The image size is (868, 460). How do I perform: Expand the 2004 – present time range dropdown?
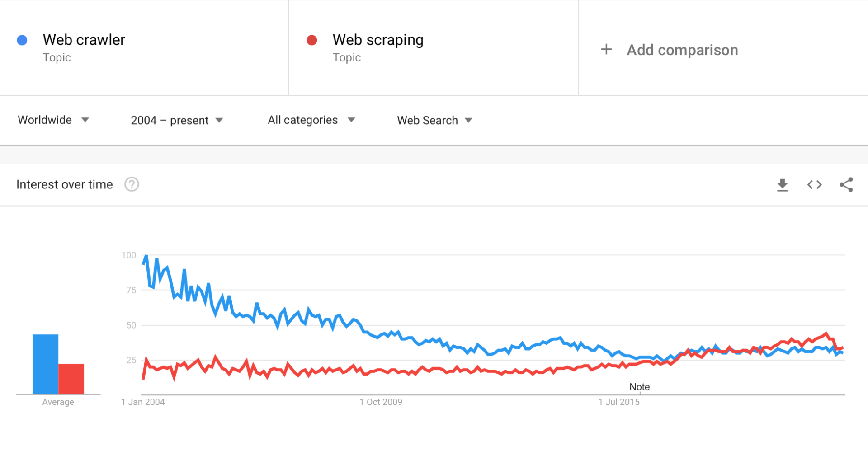170,120
